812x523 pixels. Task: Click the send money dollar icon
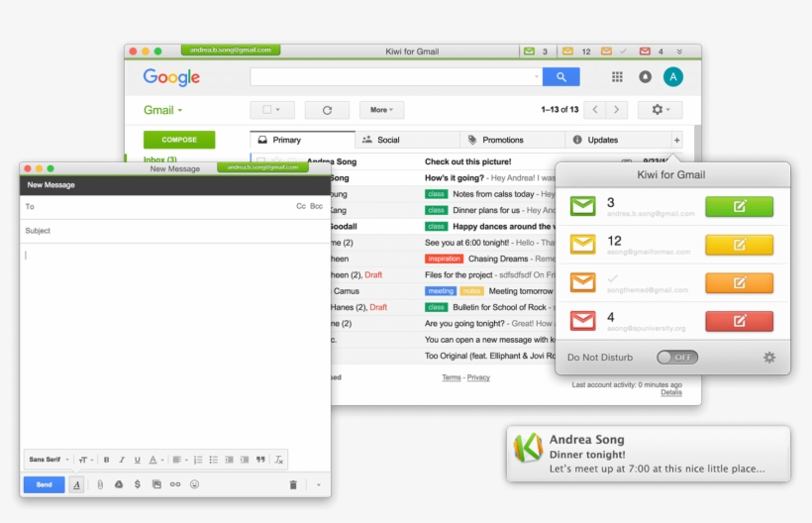pyautogui.click(x=138, y=484)
